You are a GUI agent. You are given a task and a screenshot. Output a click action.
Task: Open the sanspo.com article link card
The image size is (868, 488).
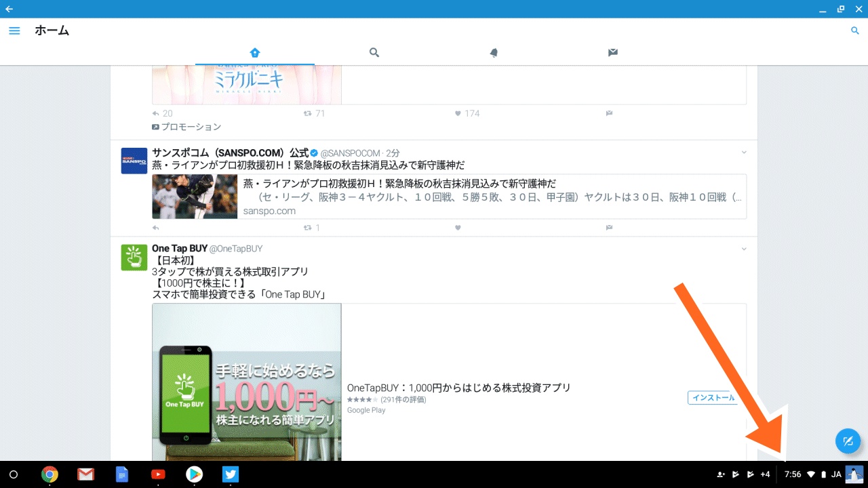[x=449, y=197]
